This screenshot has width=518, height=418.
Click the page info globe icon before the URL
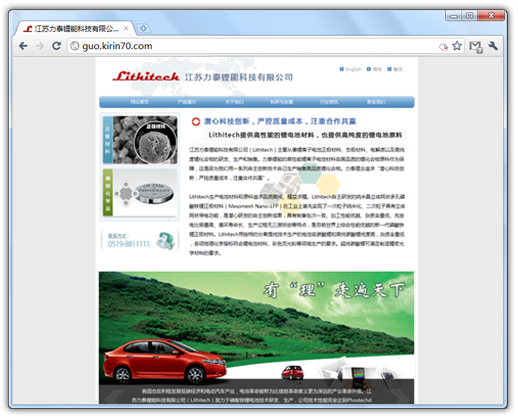pos(75,46)
